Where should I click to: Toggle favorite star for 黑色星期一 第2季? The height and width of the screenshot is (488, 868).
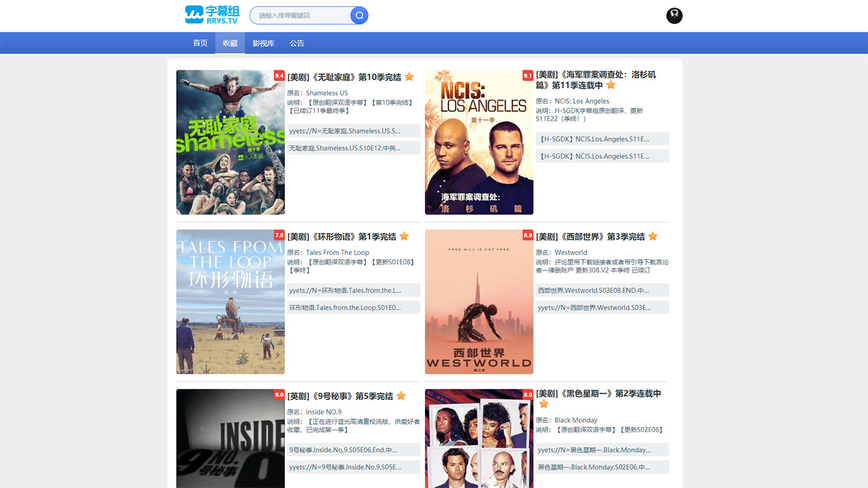[544, 404]
